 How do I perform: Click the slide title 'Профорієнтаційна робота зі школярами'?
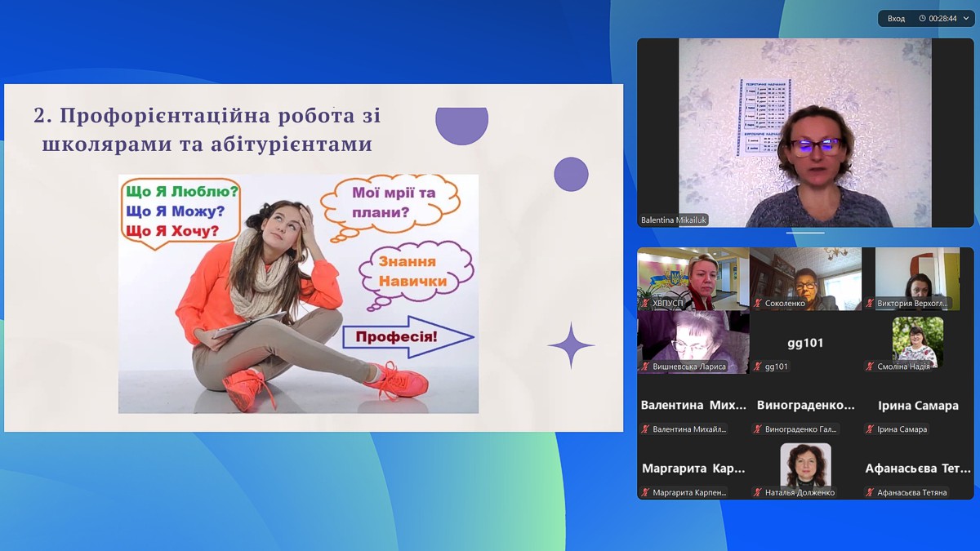pyautogui.click(x=207, y=130)
